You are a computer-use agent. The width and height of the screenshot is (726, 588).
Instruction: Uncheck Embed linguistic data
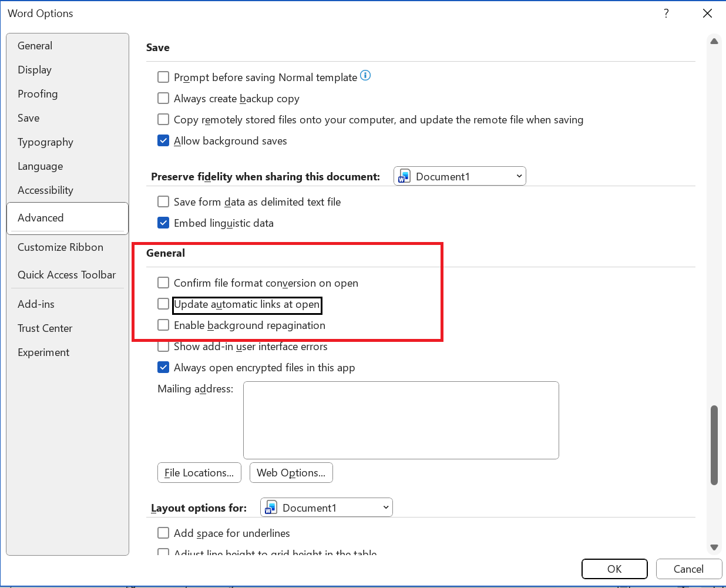pyautogui.click(x=163, y=223)
